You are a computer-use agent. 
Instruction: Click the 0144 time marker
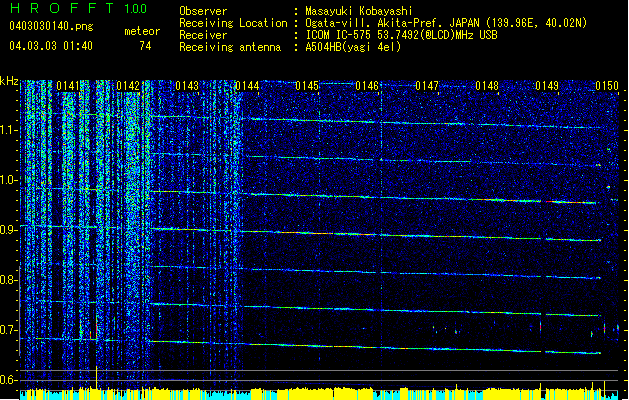247,86
